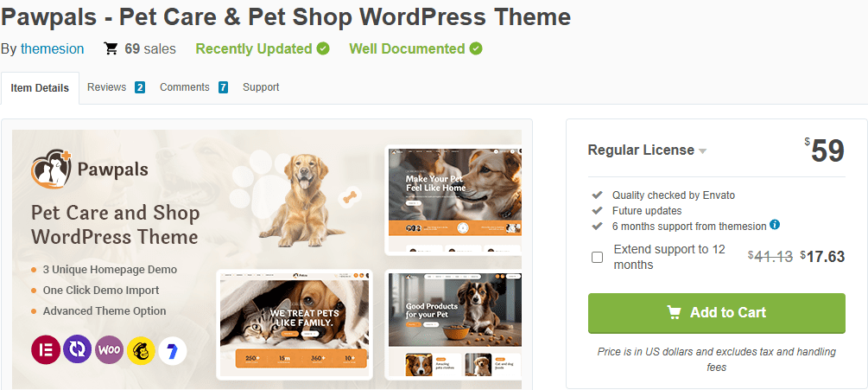
Task: Open themesion author profile link
Action: 52,48
